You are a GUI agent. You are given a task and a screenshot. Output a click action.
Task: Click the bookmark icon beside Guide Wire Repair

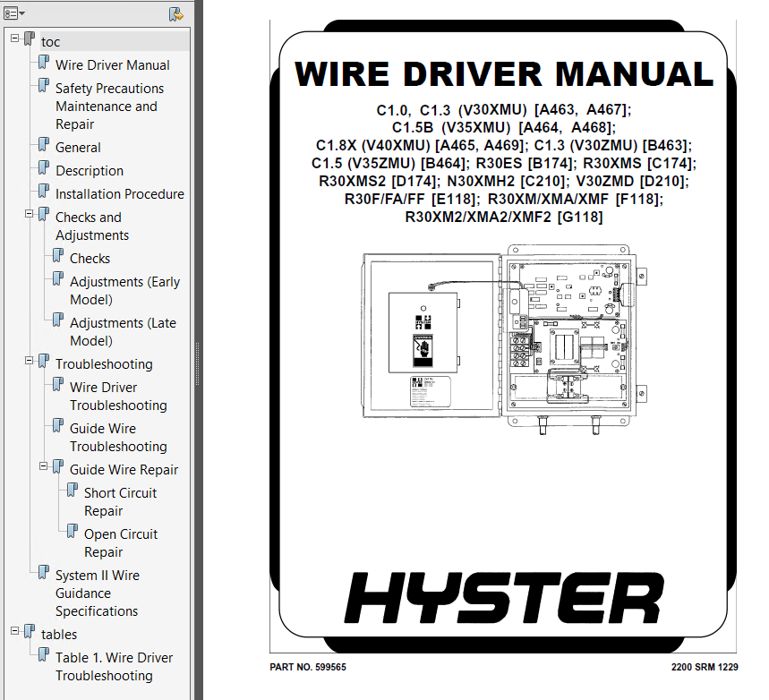[58, 467]
